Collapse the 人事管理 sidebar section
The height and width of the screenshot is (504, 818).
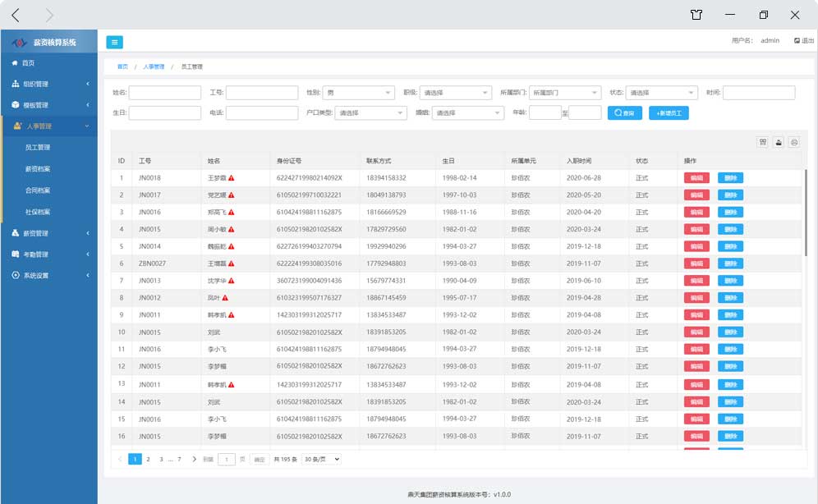point(48,126)
